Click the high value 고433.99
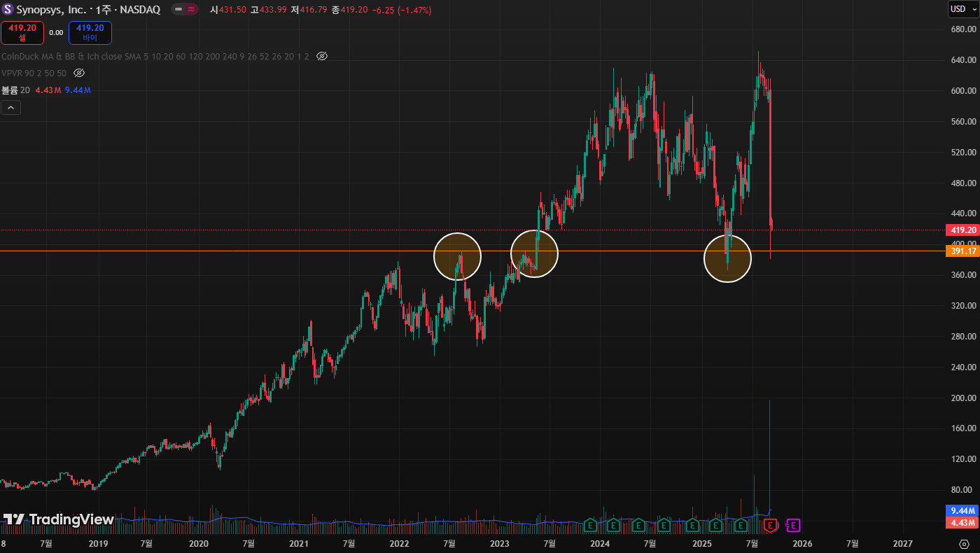 pos(269,10)
